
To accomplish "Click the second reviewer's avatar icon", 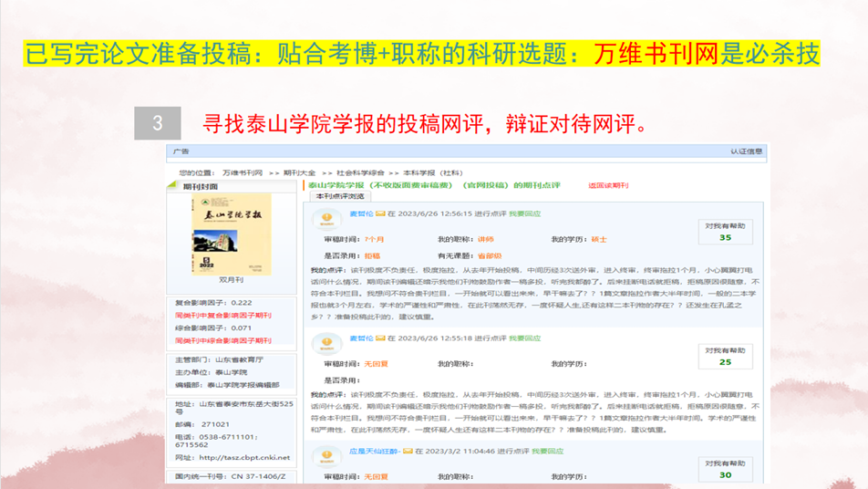I will click(326, 344).
